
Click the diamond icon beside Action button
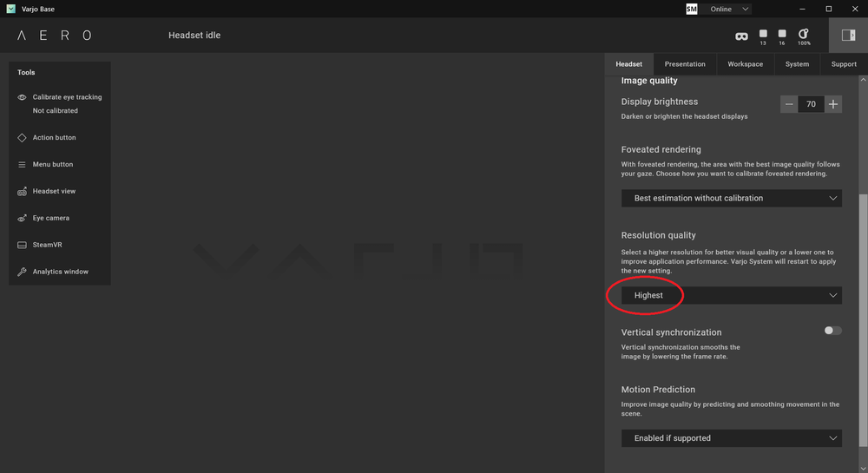(22, 138)
